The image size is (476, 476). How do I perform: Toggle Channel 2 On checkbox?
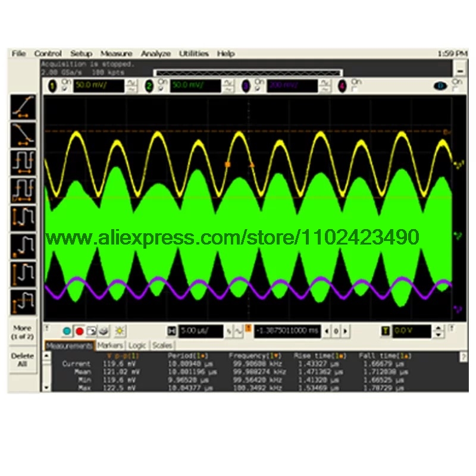(x=161, y=89)
